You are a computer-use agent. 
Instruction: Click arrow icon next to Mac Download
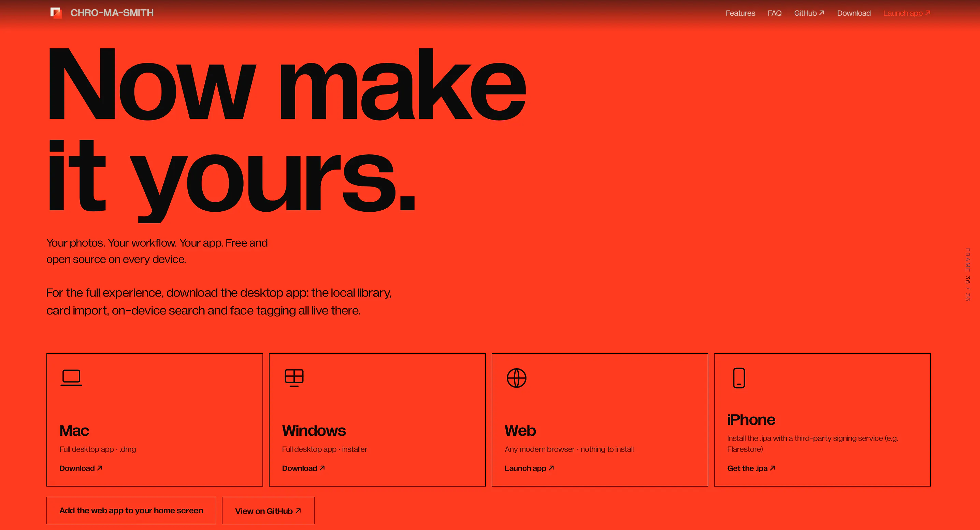pyautogui.click(x=99, y=468)
